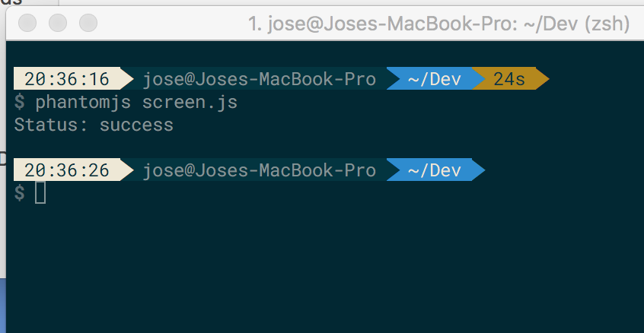Click the ~/Dev path segment after 20:36:26
This screenshot has height=333, width=644.
pos(435,170)
